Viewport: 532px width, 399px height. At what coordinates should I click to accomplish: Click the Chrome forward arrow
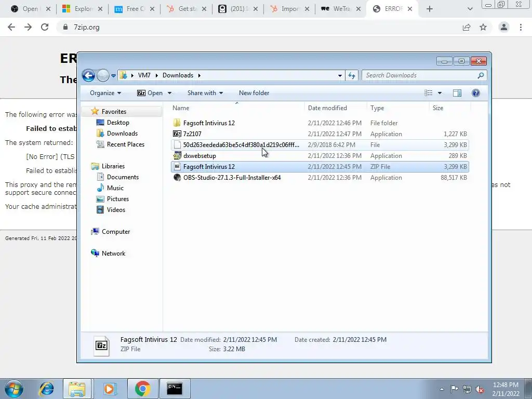[28, 27]
